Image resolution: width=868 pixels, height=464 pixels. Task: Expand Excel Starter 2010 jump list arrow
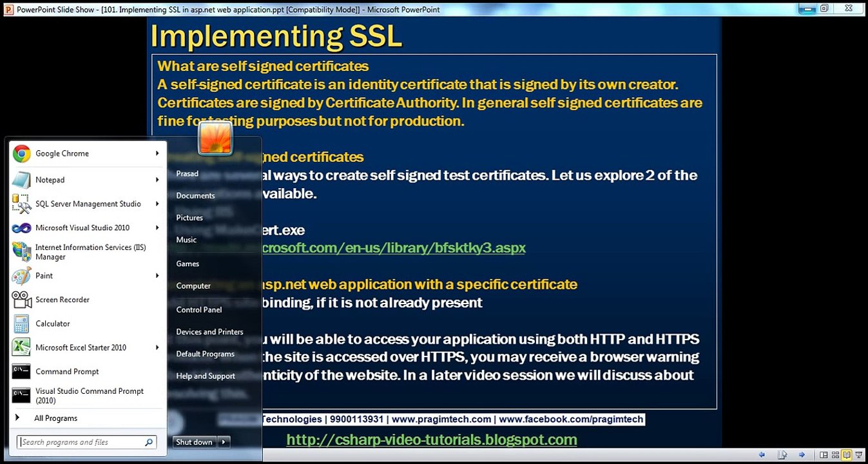(157, 347)
